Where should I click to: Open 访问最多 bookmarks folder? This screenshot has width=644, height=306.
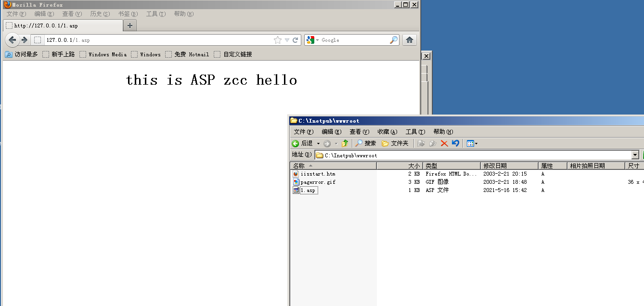[21, 54]
